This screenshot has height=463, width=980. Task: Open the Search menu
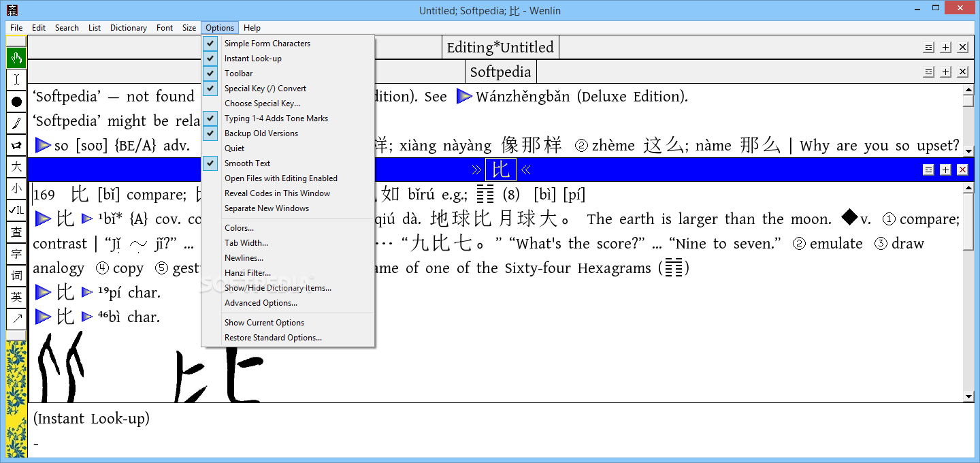pos(67,28)
